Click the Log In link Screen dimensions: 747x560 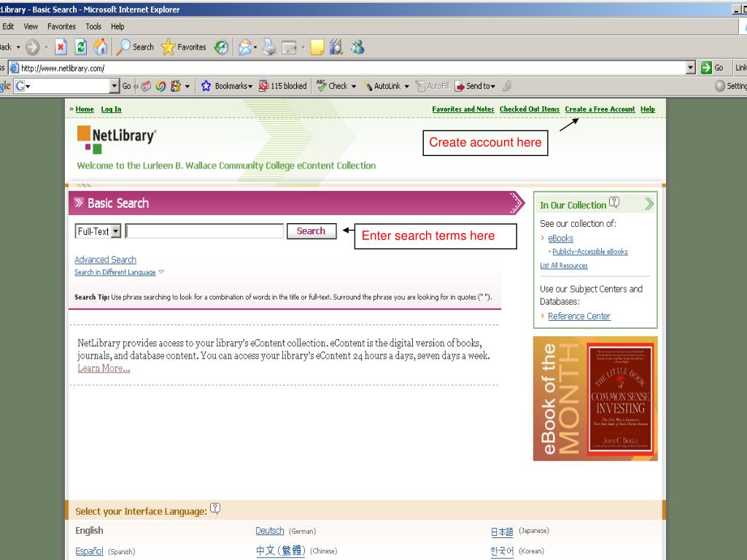(x=111, y=109)
